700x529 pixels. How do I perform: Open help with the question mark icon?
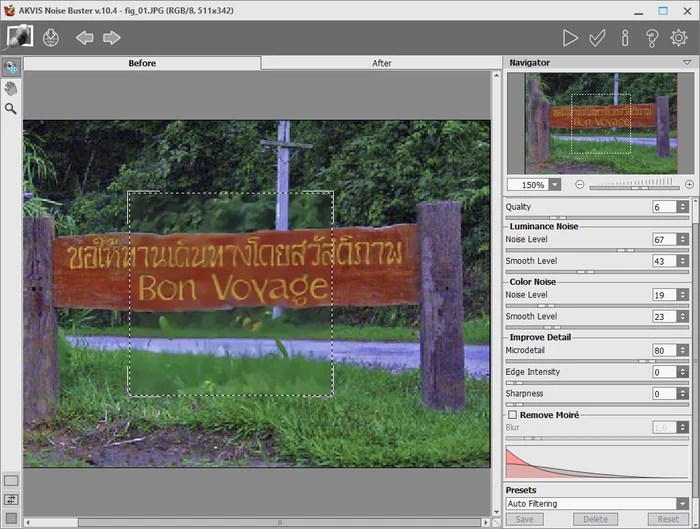(652, 38)
